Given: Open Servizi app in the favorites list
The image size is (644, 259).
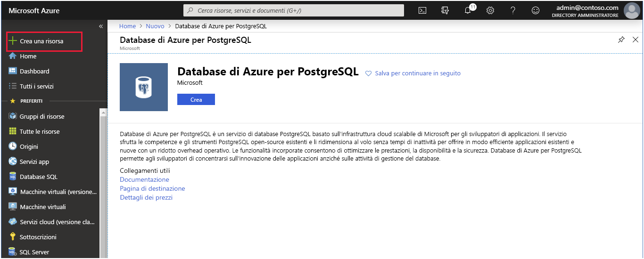Looking at the screenshot, I should [34, 162].
